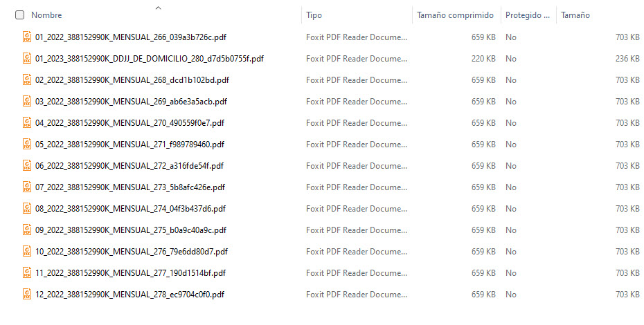Select file 09_2022_388152990K_MENSUAL_275_b0a9c40a9c.pdf
This screenshot has width=644, height=325.
click(x=131, y=230)
